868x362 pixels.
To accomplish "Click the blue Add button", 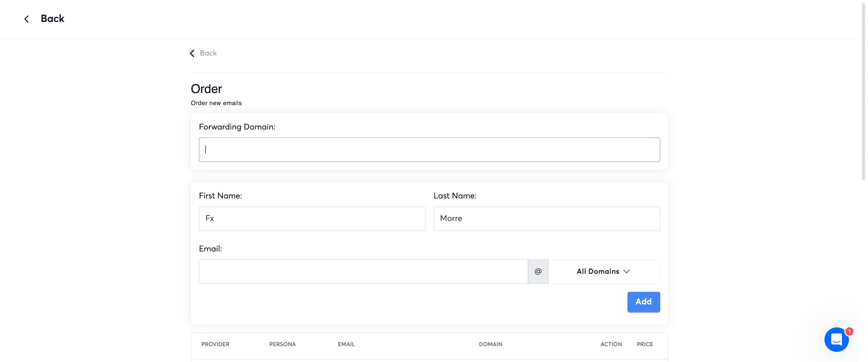I will [x=644, y=302].
